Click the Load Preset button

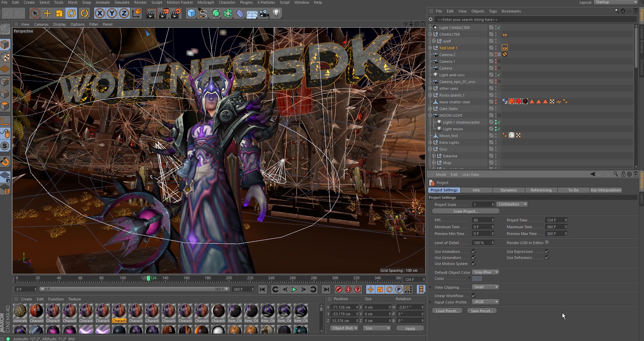tap(447, 311)
